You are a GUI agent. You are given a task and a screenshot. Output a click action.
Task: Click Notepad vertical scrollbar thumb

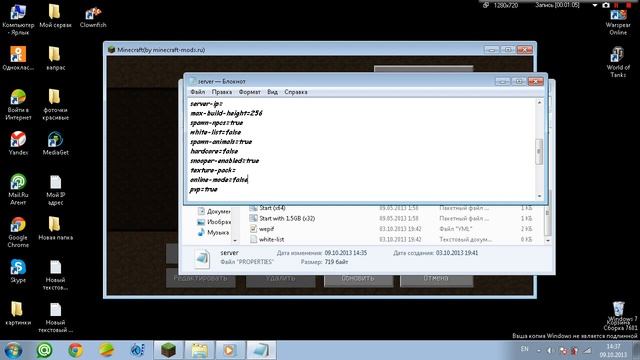(x=539, y=151)
